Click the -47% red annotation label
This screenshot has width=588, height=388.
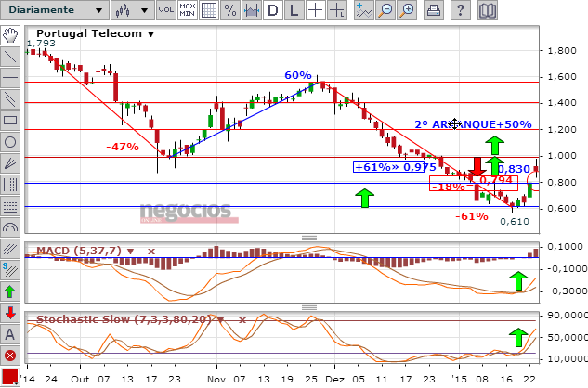click(123, 147)
